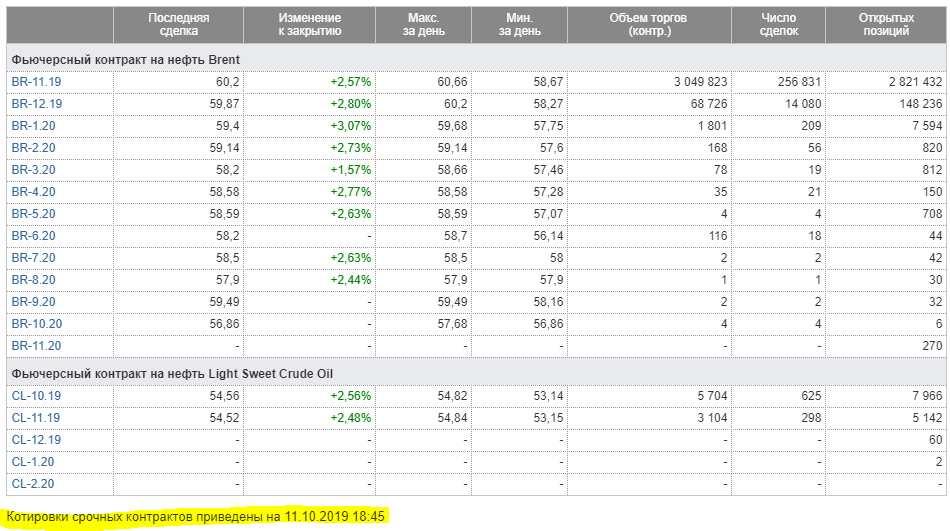Screen dimensions: 950x531
Task: Select the BR-2.20 contract link
Action: pos(34,148)
